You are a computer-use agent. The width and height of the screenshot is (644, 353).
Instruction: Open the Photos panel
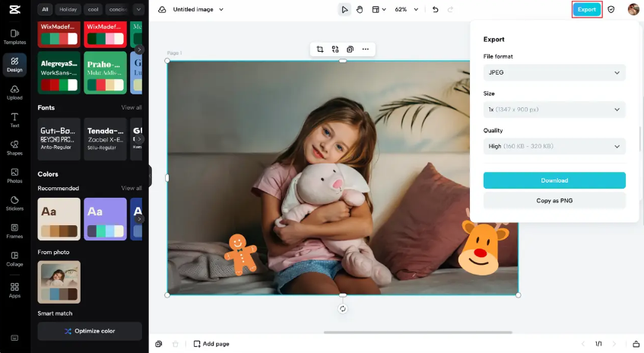pyautogui.click(x=14, y=176)
